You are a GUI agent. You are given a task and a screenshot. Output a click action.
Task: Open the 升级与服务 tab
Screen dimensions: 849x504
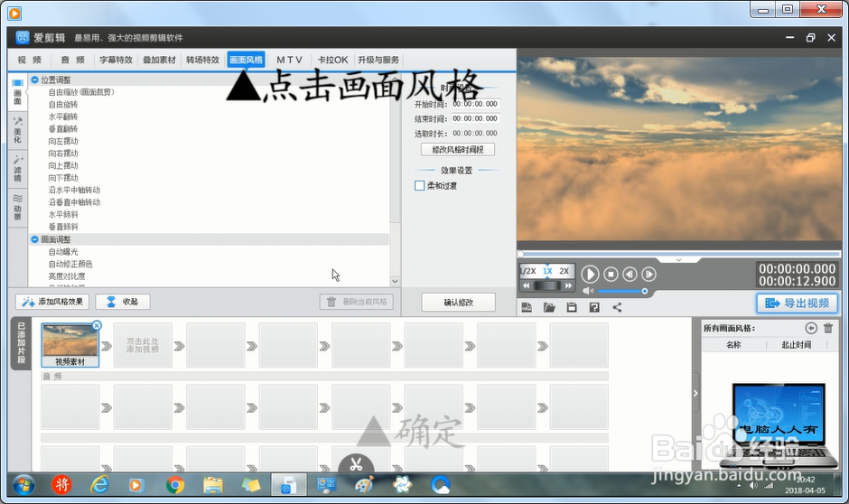378,60
